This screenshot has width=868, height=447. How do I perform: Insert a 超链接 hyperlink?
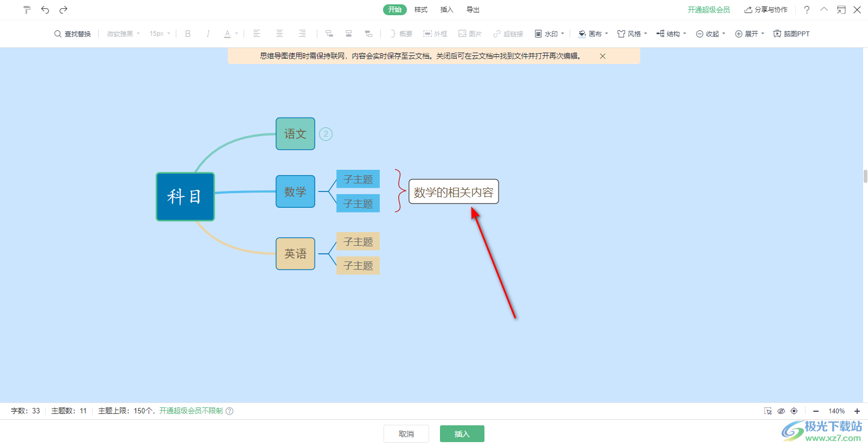coord(508,34)
